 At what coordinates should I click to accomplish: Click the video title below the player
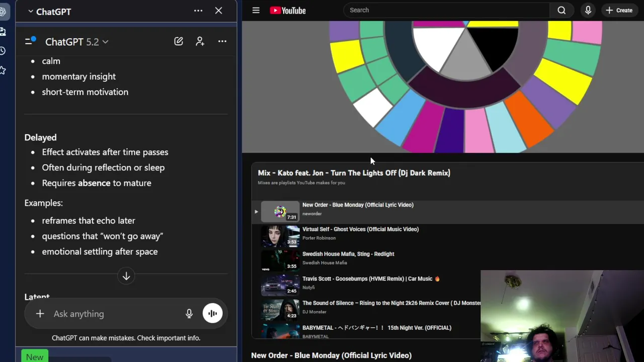(331, 355)
